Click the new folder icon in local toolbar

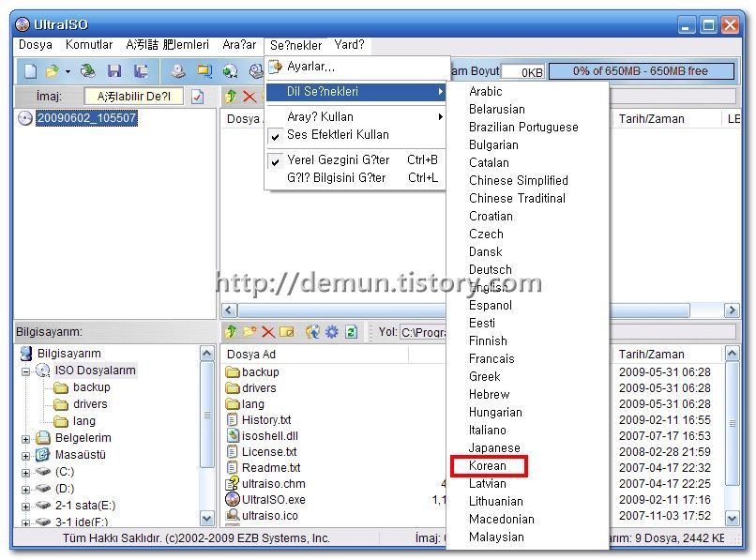(249, 332)
